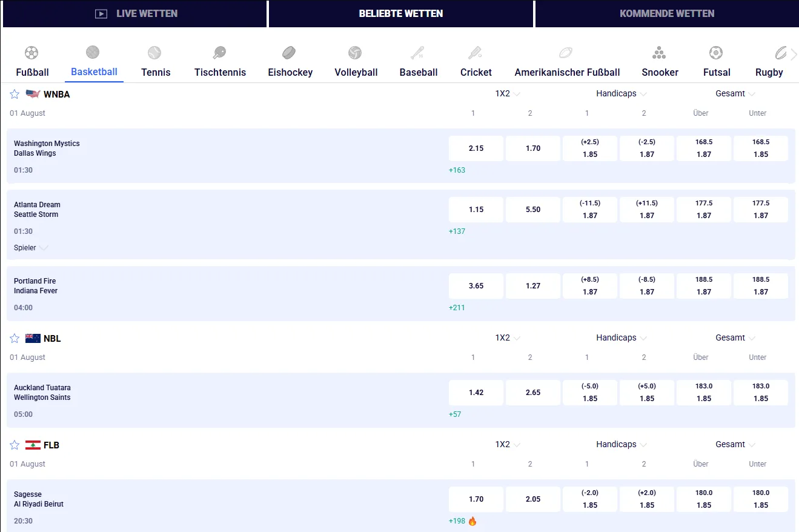Select Al Riyadi Beirut at 2.05
Screen dimensions: 799x532
pos(533,499)
